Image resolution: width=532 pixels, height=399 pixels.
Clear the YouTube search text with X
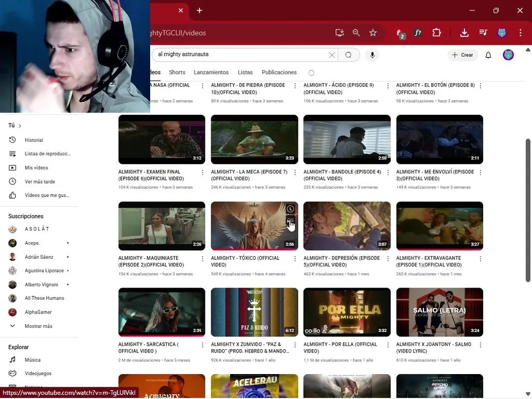(x=332, y=55)
